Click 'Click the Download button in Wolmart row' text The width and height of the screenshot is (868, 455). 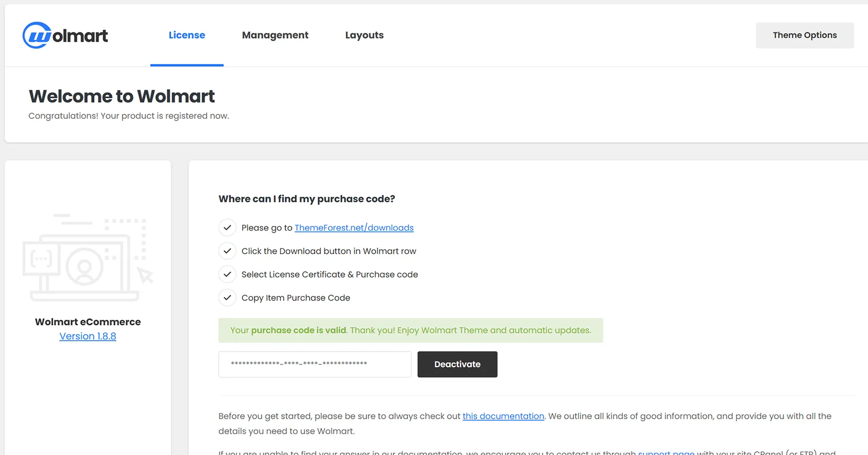pyautogui.click(x=329, y=251)
